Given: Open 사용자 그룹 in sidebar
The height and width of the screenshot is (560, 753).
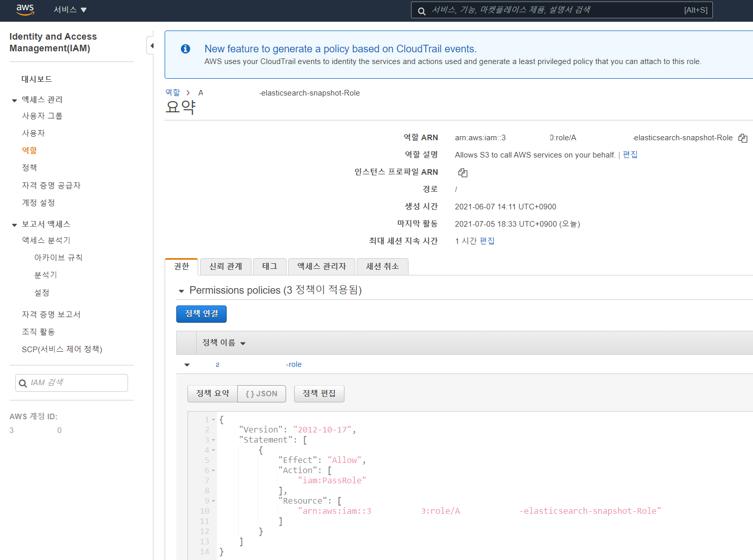Looking at the screenshot, I should tap(42, 116).
